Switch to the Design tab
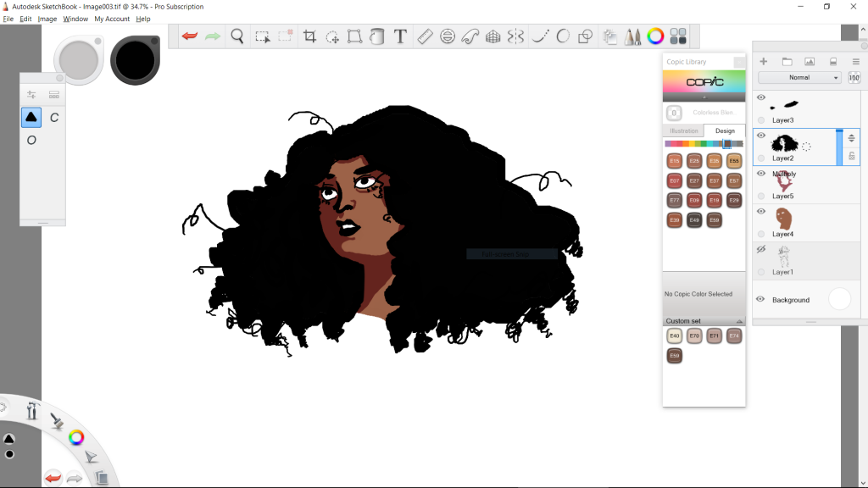Viewport: 868px width, 488px height. click(x=725, y=130)
